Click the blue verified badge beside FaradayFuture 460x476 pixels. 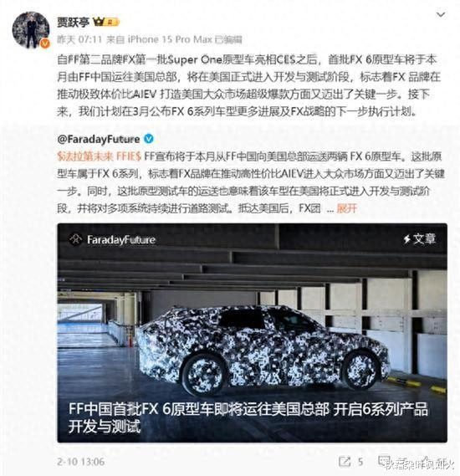(x=148, y=139)
